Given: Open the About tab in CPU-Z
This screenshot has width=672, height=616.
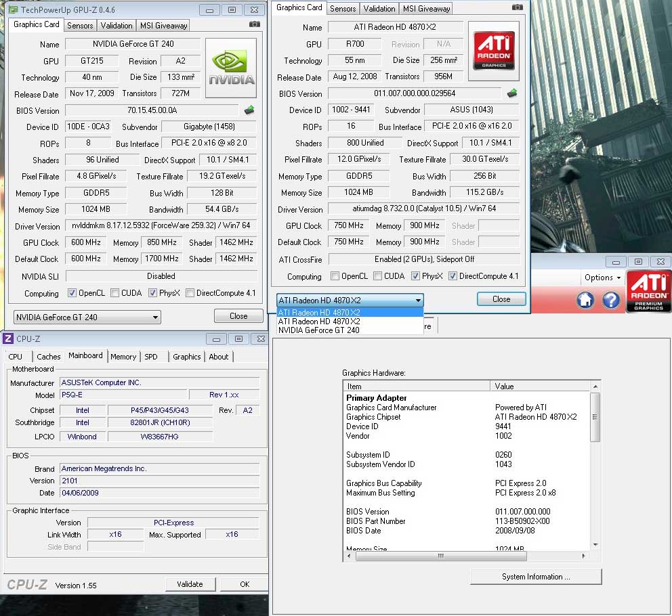Looking at the screenshot, I should pos(219,357).
